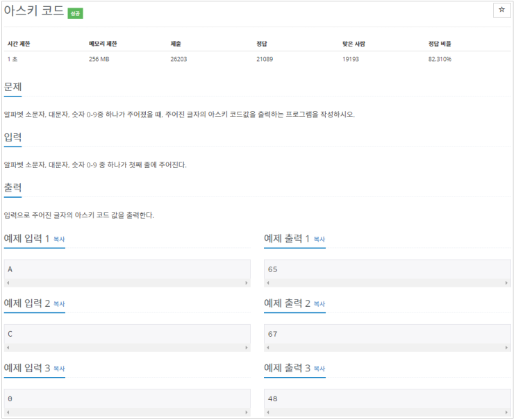Click the example output value 67
This screenshot has height=420, width=516.
point(272,334)
